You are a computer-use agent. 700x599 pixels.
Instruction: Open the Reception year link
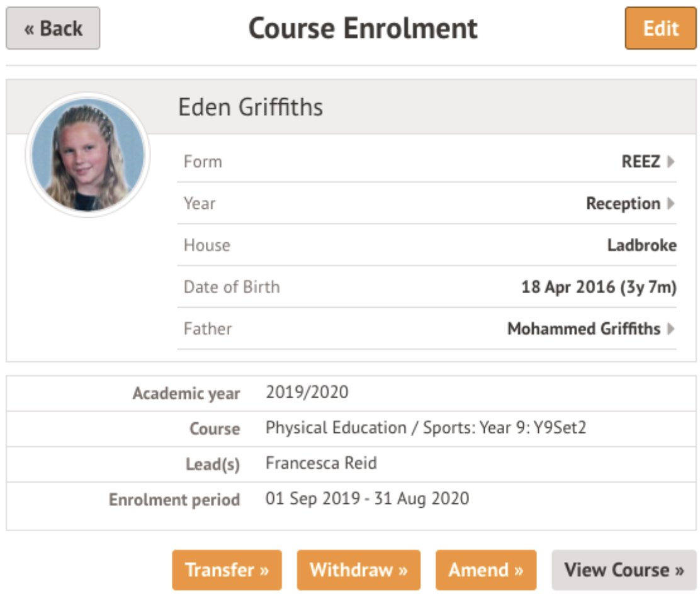pos(623,204)
